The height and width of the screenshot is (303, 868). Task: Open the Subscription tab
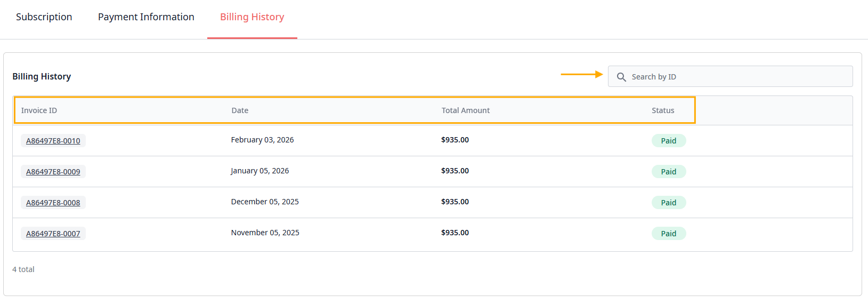44,17
